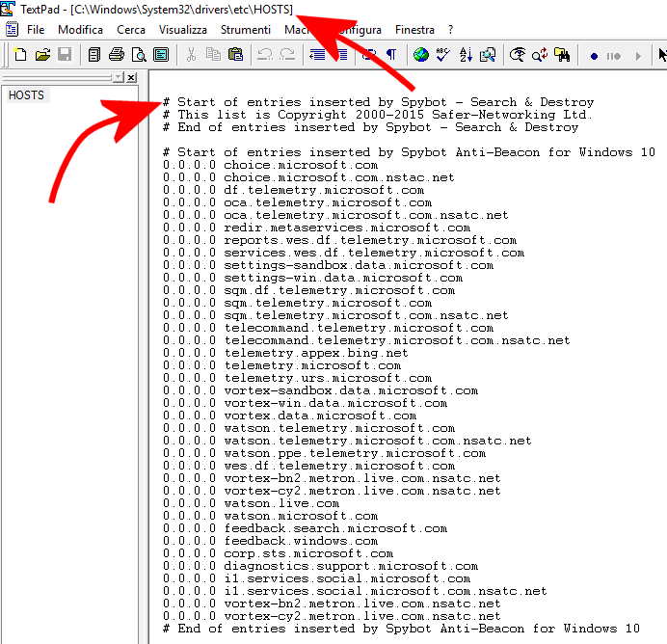Select HOSTS in the document selector list
Viewport: 667px width, 644px height.
click(26, 94)
